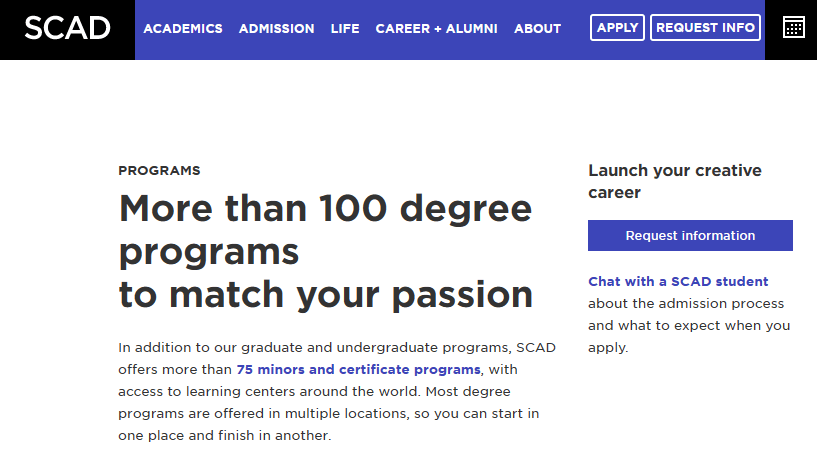Open the Admission menu
Viewport: 817px width, 468px height.
(x=277, y=29)
